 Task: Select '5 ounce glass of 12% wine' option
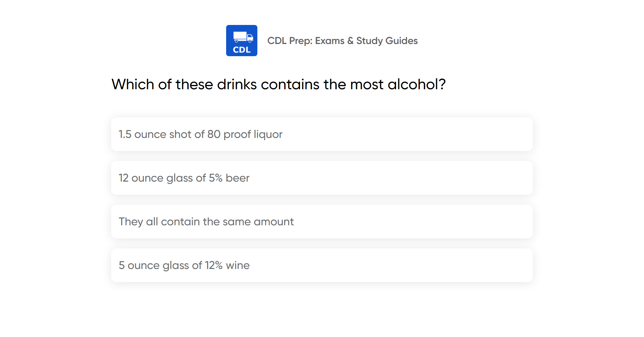pyautogui.click(x=184, y=265)
